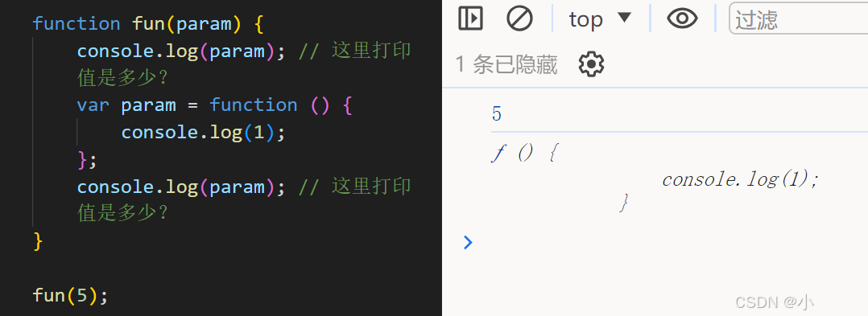The width and height of the screenshot is (868, 316).
Task: Expand the logged ƒ () function output
Action: pyautogui.click(x=525, y=153)
